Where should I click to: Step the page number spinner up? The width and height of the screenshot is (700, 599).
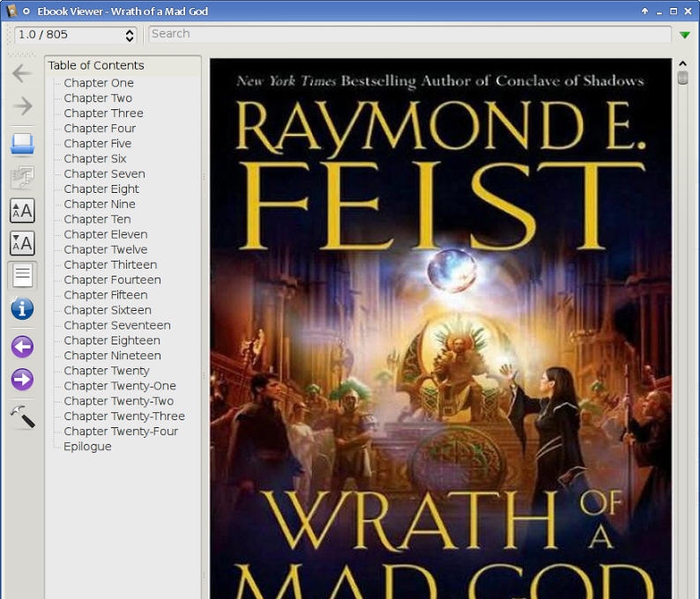[130, 31]
